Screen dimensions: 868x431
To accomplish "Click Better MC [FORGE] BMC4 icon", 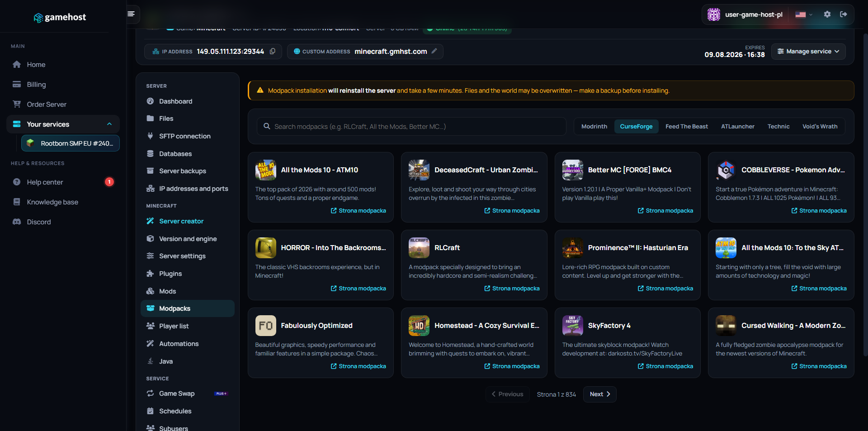I will [x=573, y=170].
